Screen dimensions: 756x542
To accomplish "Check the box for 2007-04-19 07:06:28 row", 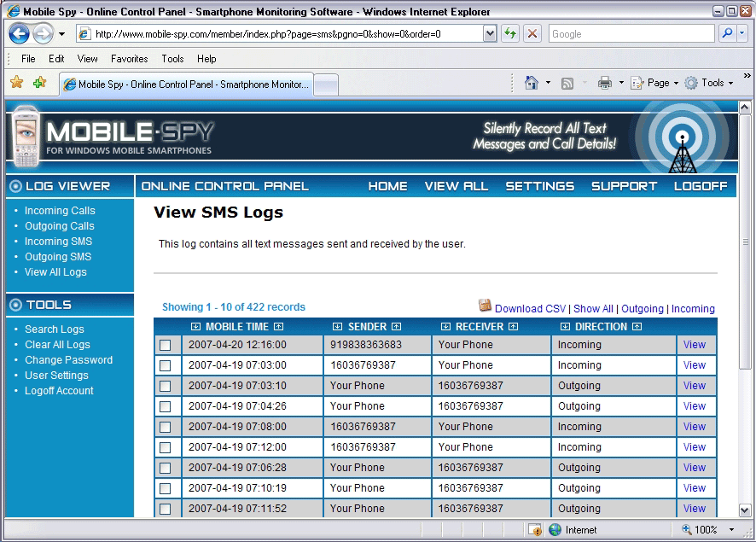I will [166, 469].
